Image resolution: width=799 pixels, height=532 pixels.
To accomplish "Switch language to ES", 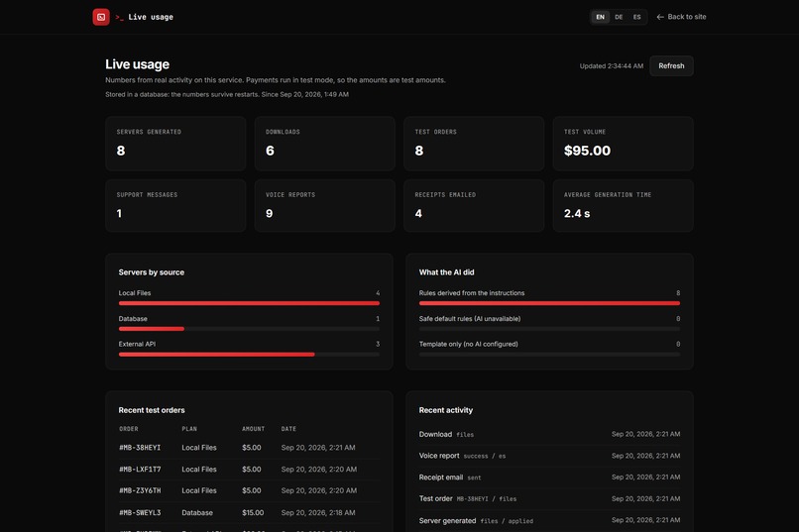I will [637, 17].
